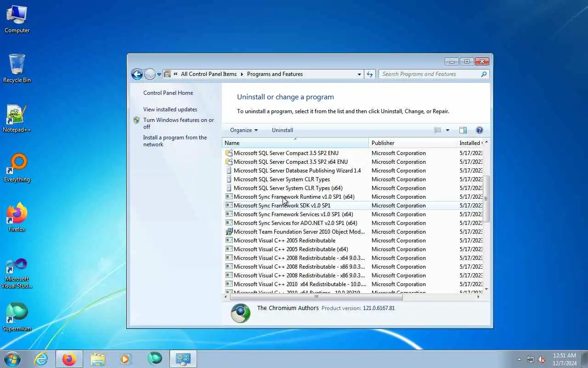588x368 pixels.
Task: Click the list scroll right arrow
Action: pyautogui.click(x=478, y=297)
